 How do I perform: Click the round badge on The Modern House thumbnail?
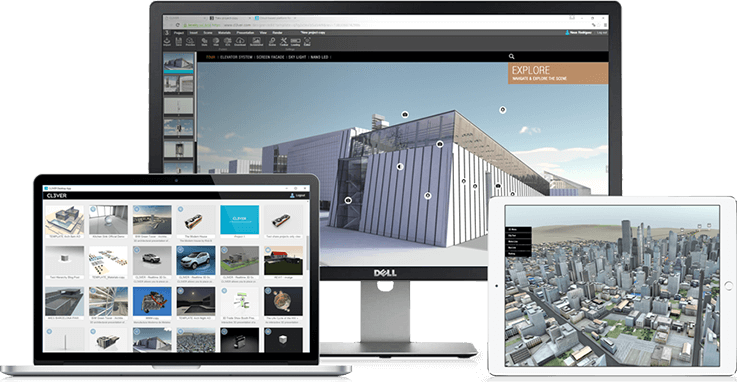point(180,209)
